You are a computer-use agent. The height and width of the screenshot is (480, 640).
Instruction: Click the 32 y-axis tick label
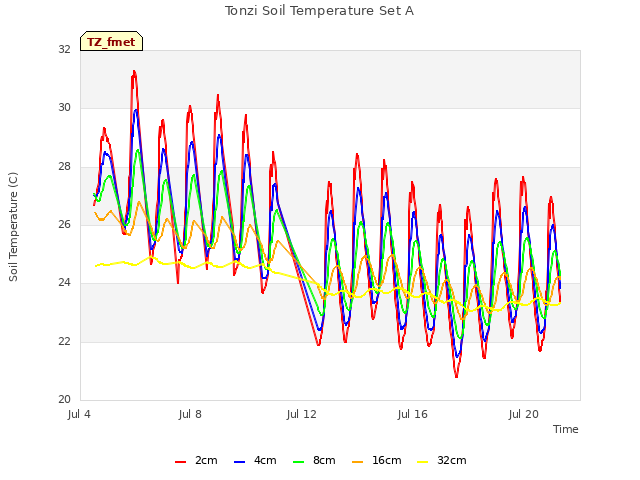[x=64, y=49]
